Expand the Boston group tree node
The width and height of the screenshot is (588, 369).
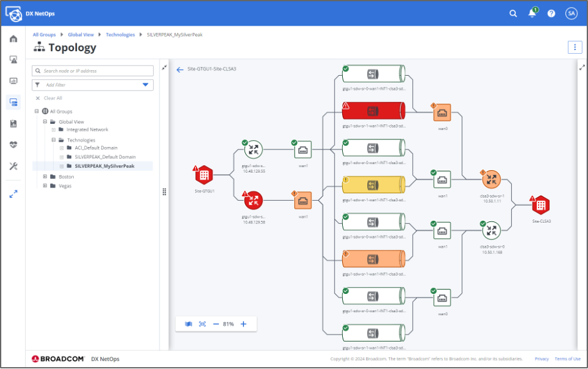pos(45,177)
